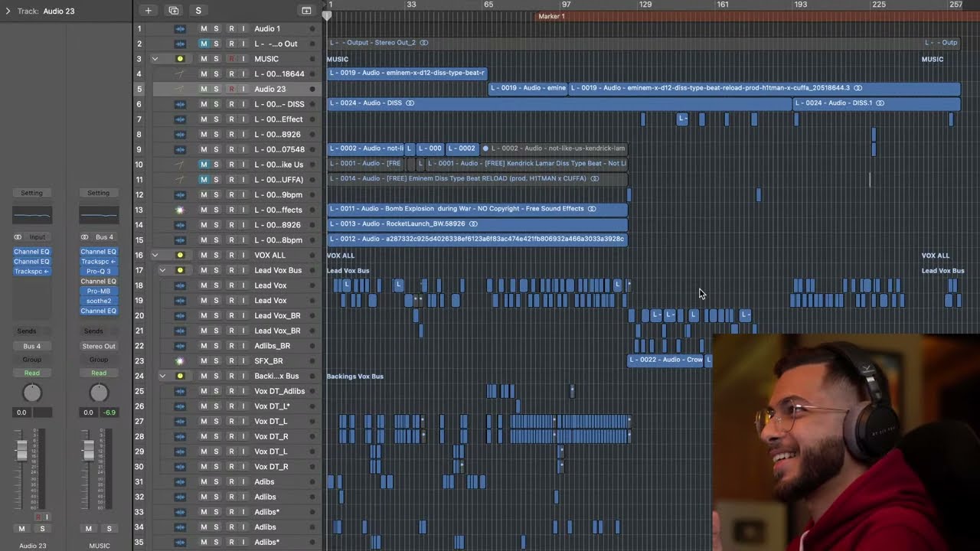The height and width of the screenshot is (551, 980).
Task: Open the Group slot on Audio 23 strip
Action: pos(32,360)
